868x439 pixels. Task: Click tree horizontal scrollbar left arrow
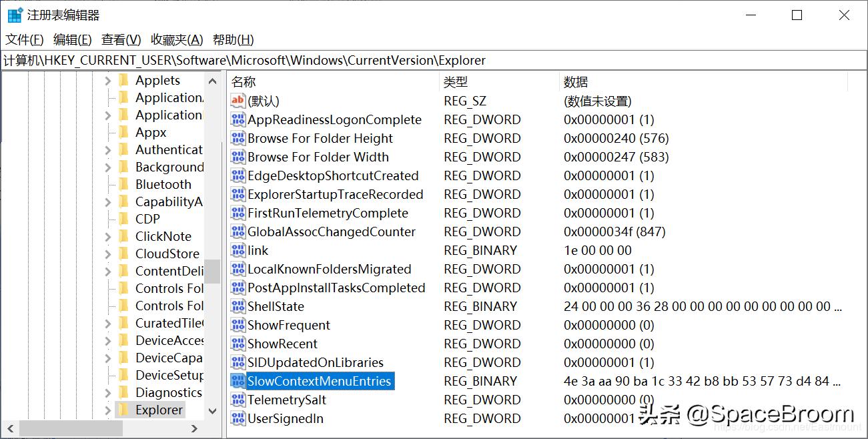tap(9, 428)
